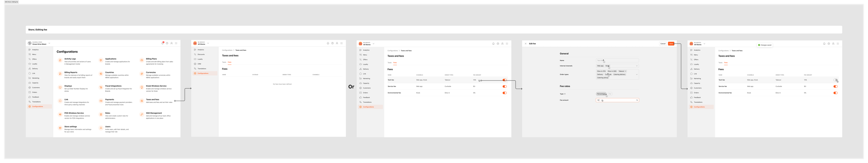This screenshot has width=868, height=163.
Task: Switch to Taxes tab on empty Fees screen
Action: [224, 62]
